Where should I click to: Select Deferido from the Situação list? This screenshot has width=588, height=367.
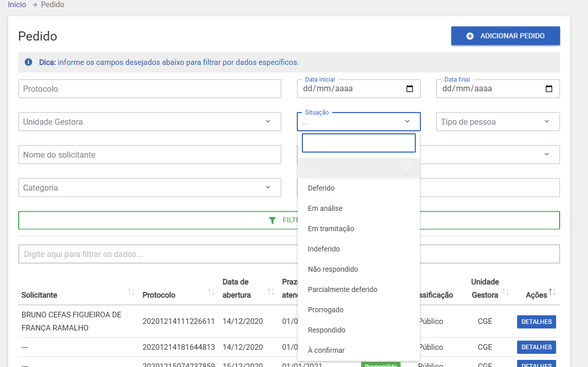(321, 188)
